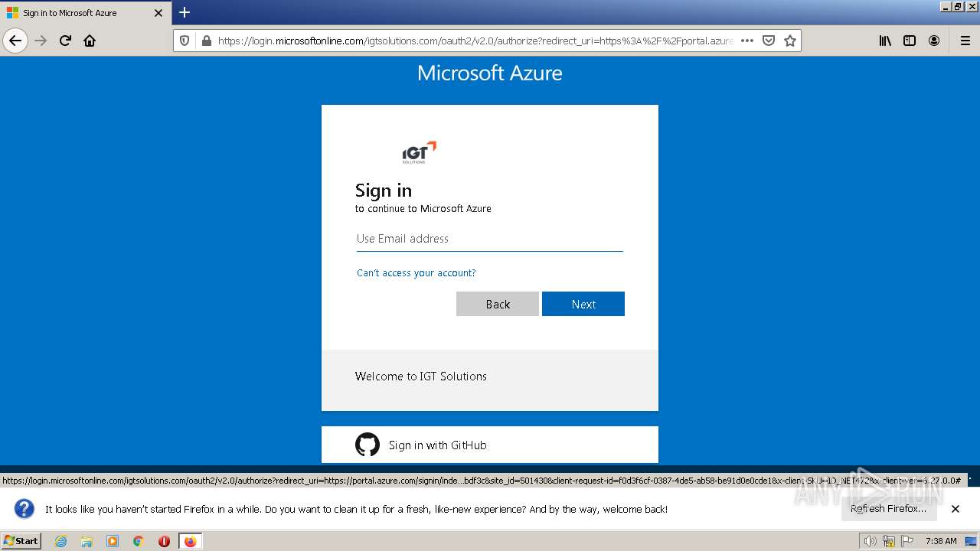Show site security padlock information
Screen dimensions: 980x551
coord(206,41)
